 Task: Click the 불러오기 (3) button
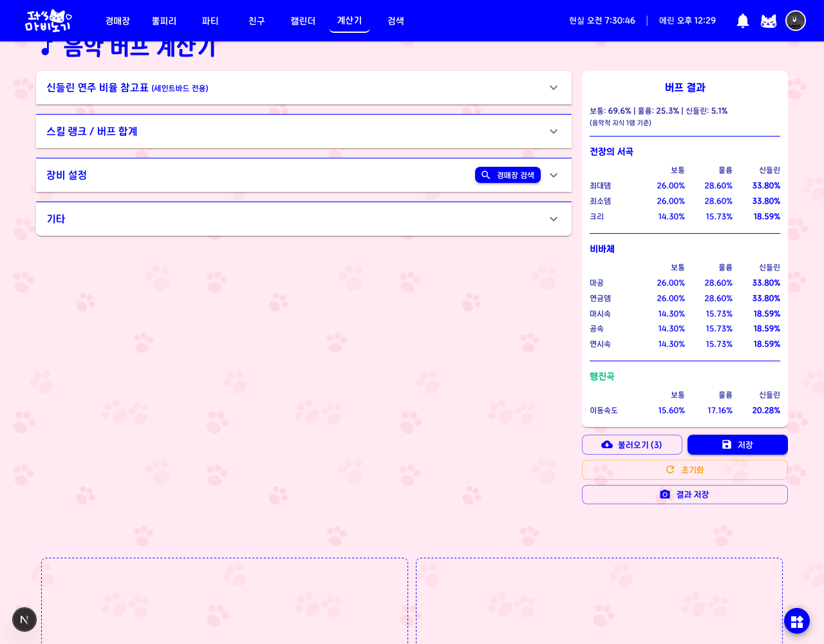(632, 445)
